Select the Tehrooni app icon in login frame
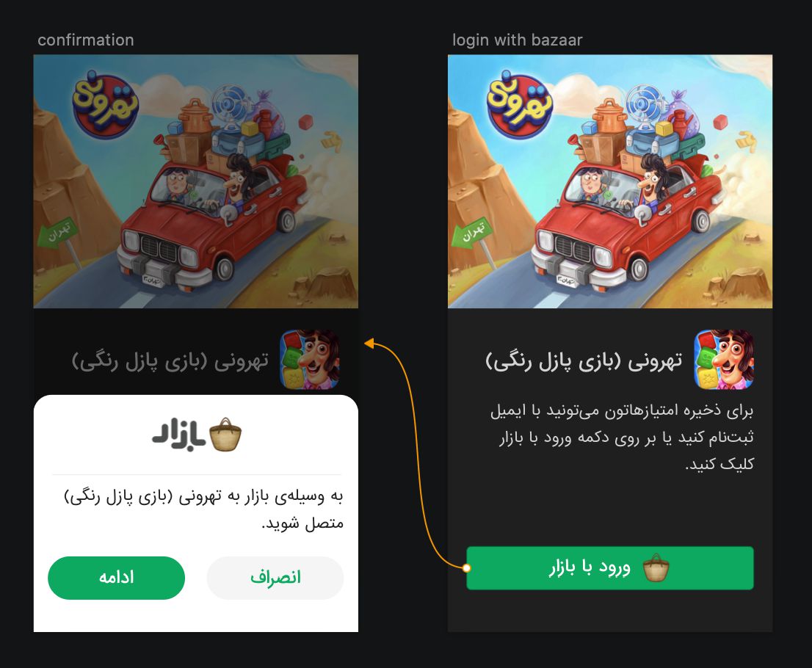This screenshot has height=668, width=812. pos(723,360)
